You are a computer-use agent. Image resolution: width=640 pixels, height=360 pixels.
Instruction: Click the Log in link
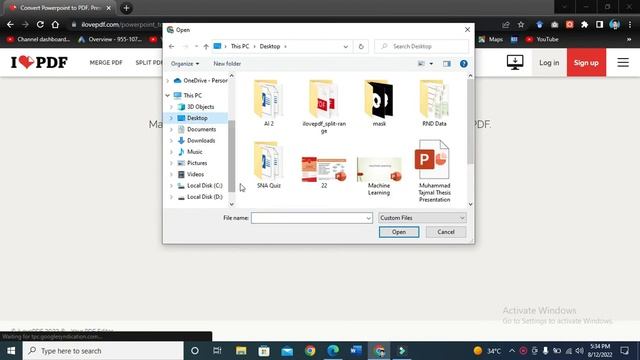pos(549,62)
